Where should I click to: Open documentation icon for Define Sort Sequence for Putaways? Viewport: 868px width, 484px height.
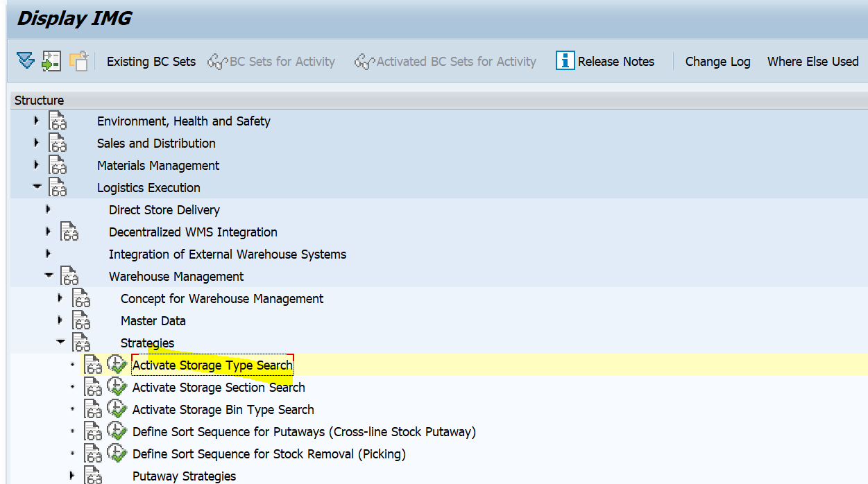[x=94, y=431]
